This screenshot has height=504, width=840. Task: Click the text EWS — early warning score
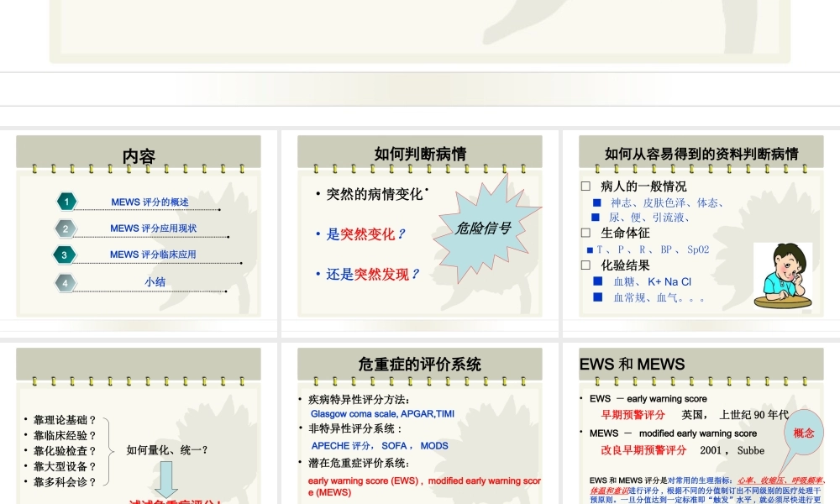coord(648,398)
